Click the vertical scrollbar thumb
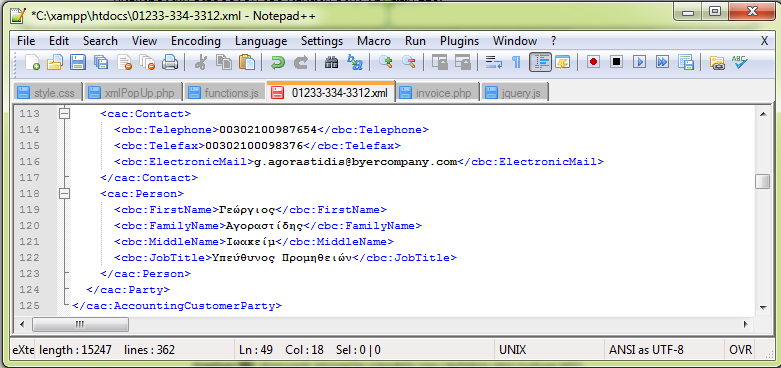The image size is (781, 368). (763, 181)
